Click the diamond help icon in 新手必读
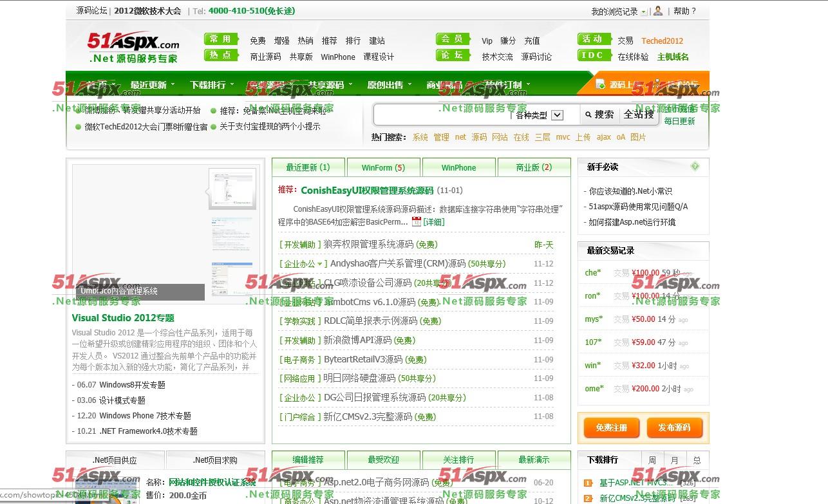 [x=695, y=167]
